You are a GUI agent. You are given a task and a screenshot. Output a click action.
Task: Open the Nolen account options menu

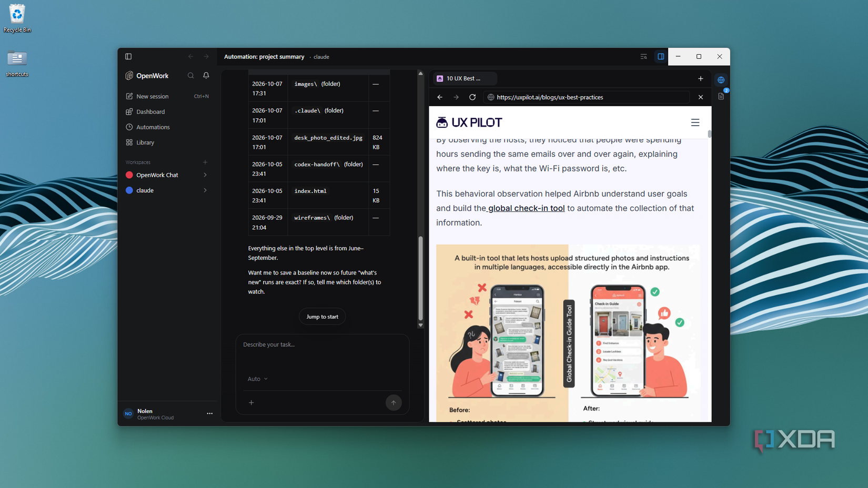point(210,413)
